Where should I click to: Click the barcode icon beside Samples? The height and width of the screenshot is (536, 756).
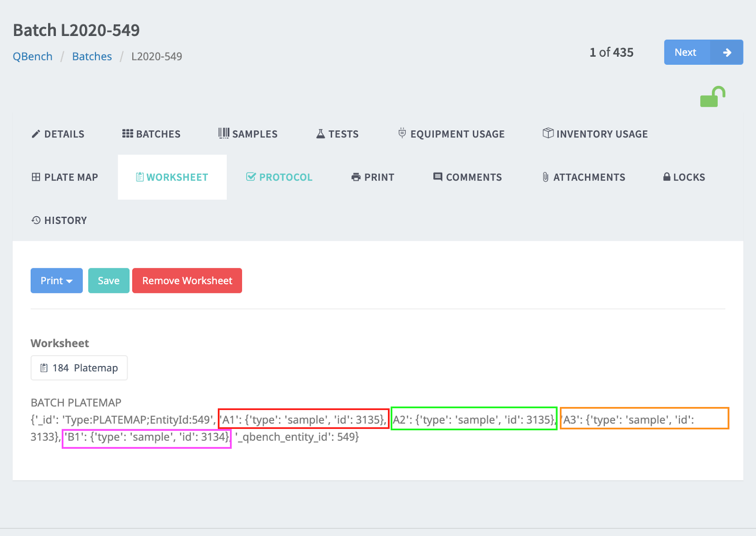(223, 134)
